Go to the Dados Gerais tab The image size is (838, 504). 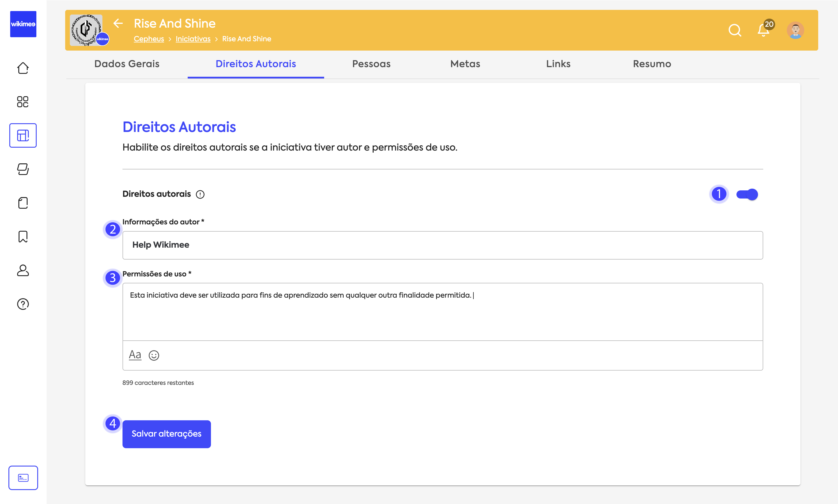tap(127, 64)
